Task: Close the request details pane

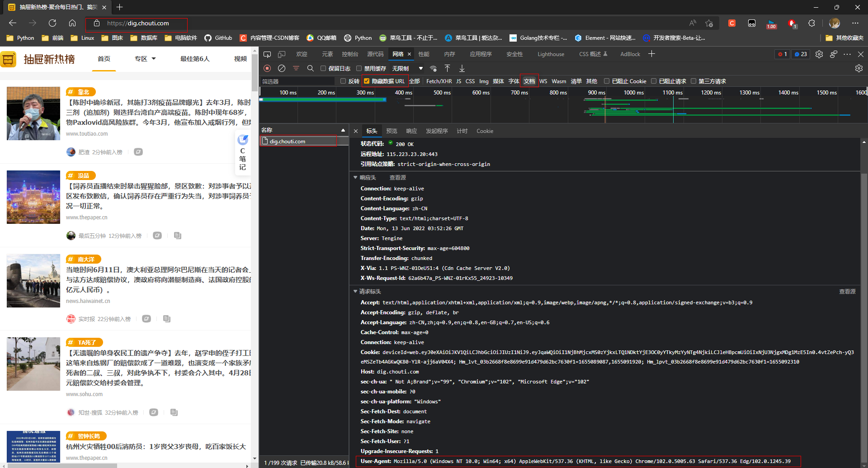Action: point(356,131)
